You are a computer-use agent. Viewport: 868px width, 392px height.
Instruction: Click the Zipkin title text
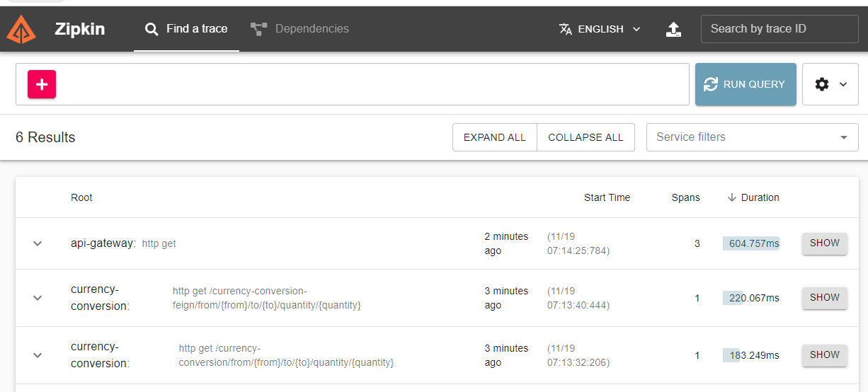(79, 29)
